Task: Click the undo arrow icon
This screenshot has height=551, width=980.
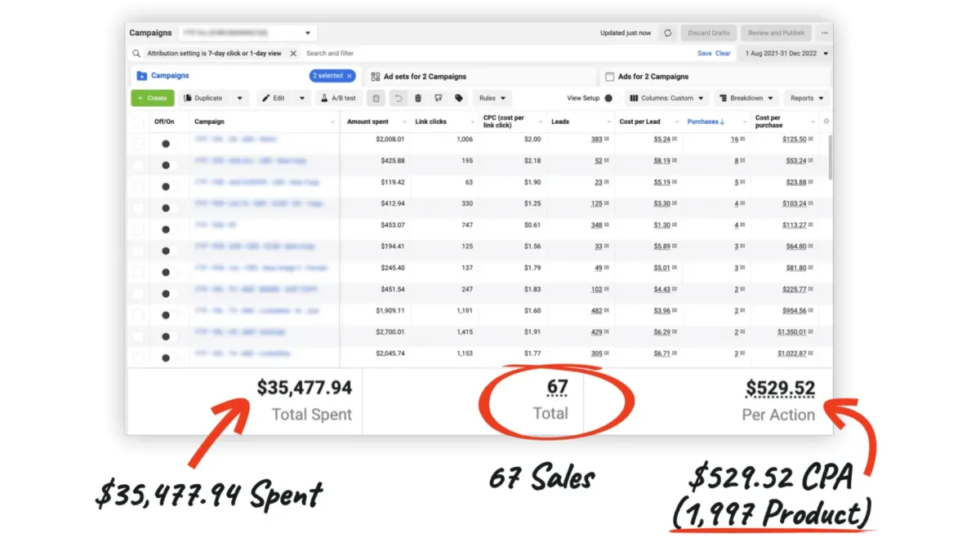Action: [x=398, y=98]
